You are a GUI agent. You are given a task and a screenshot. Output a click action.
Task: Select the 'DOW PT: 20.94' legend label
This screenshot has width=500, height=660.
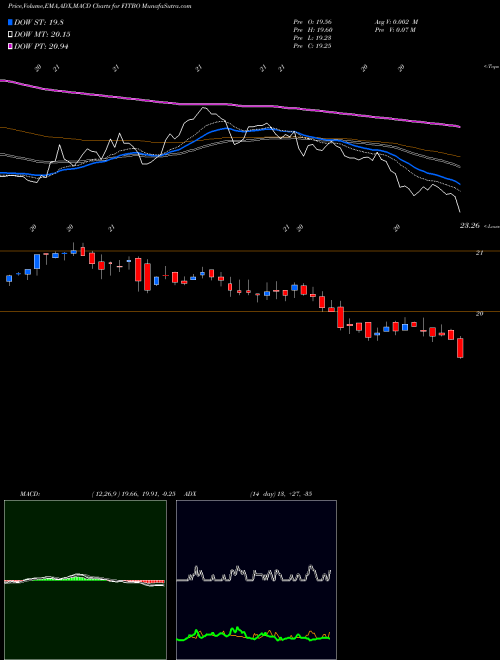pos(41,47)
